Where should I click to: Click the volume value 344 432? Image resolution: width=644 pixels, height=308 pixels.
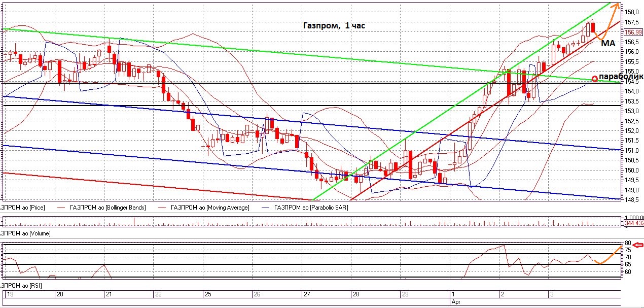click(634, 223)
